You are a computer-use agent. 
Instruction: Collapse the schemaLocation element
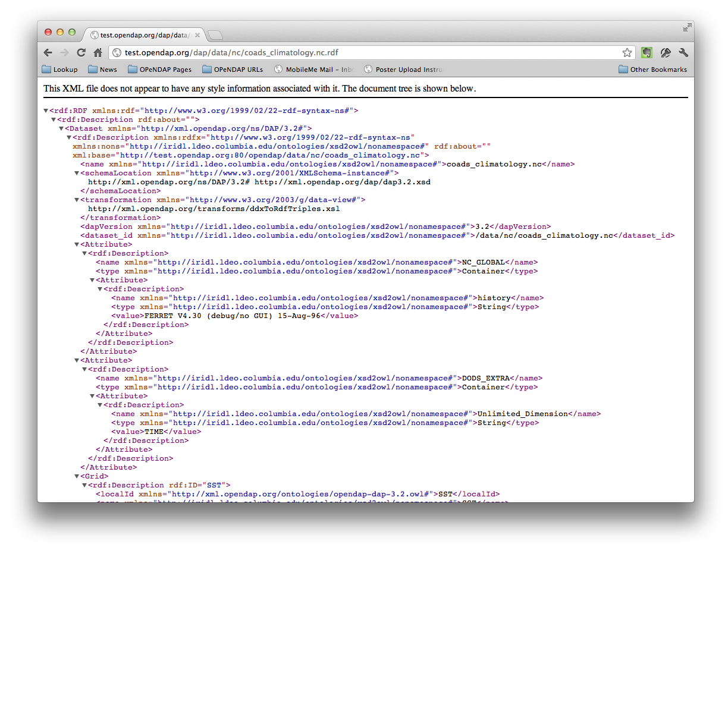click(x=77, y=173)
